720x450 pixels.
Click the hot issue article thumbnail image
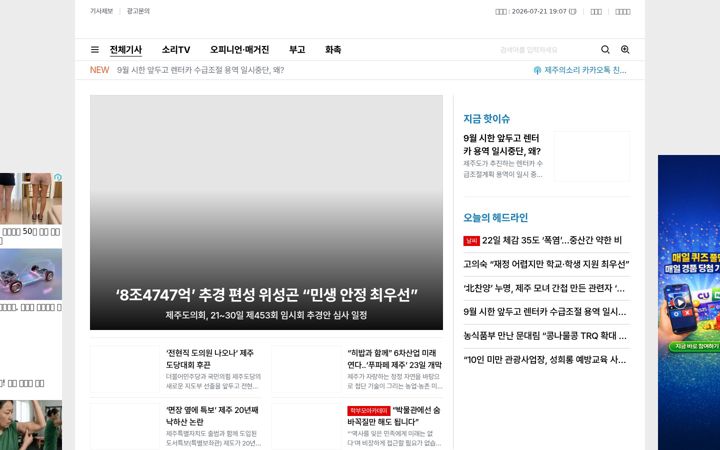pos(592,156)
